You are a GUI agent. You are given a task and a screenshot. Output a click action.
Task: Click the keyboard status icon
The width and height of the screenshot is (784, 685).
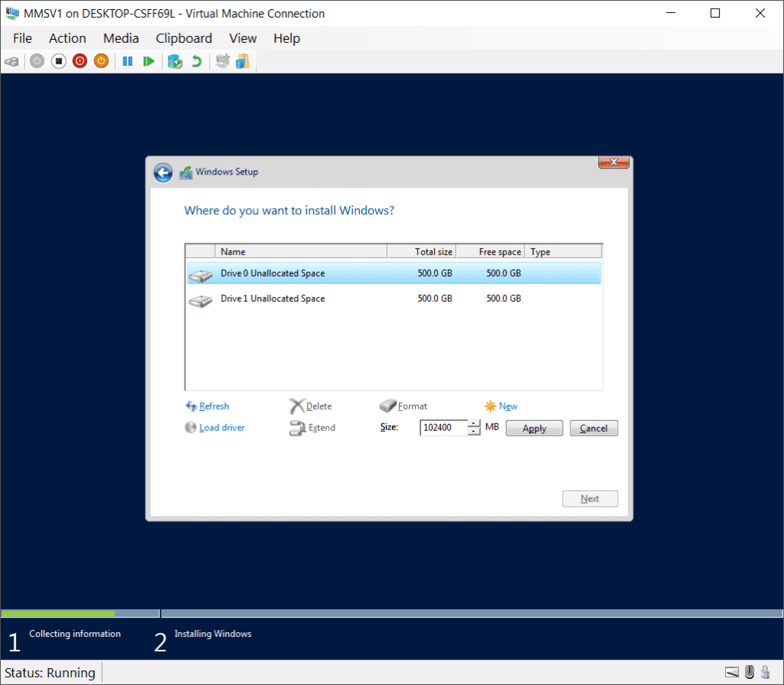tap(731, 672)
